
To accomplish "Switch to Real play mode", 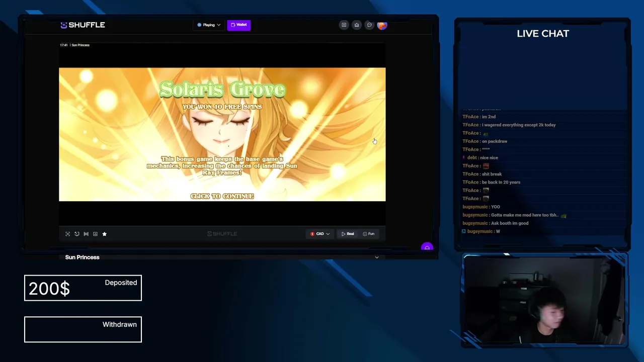I will [348, 234].
